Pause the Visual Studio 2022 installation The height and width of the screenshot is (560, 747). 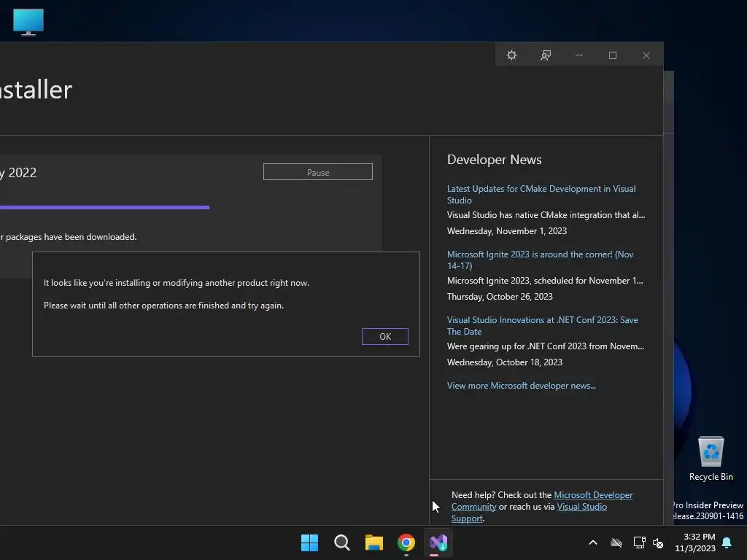(318, 172)
